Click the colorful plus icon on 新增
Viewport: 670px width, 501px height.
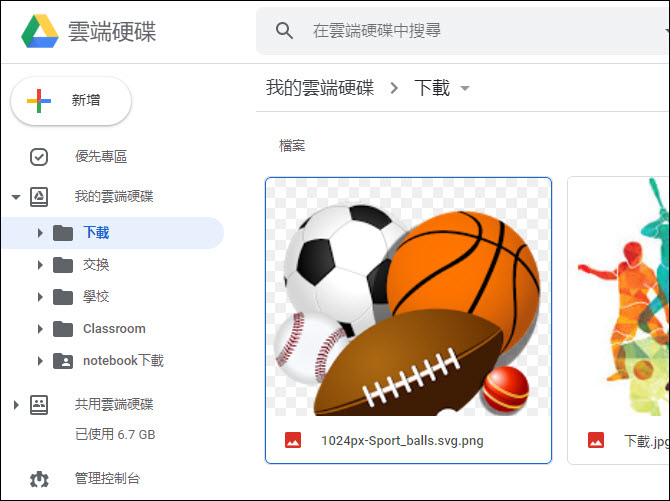[39, 101]
